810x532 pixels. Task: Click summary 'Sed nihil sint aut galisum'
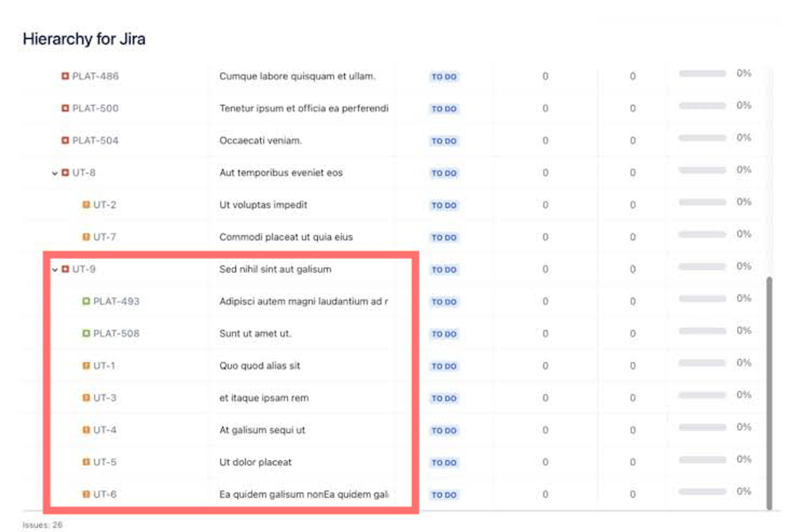pos(275,269)
